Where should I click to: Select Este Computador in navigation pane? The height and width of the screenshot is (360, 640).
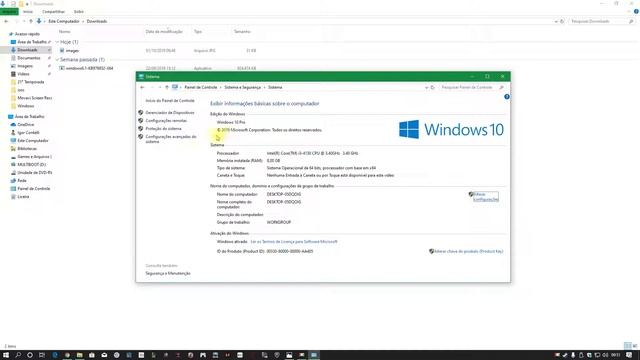tap(33, 141)
